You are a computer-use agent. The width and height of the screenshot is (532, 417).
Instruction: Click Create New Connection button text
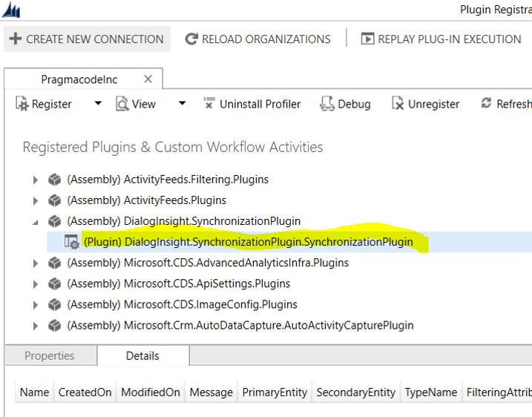tap(95, 39)
